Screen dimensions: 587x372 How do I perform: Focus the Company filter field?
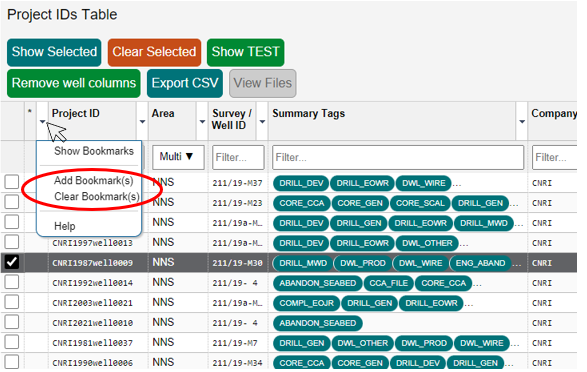pos(555,157)
